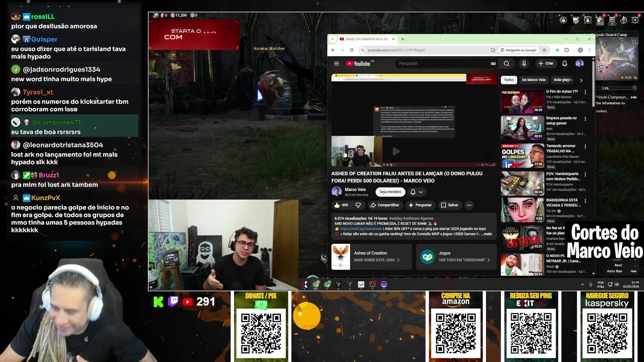
Task: Click the blue sound extension icon in toolbar
Action: pyautogui.click(x=557, y=50)
